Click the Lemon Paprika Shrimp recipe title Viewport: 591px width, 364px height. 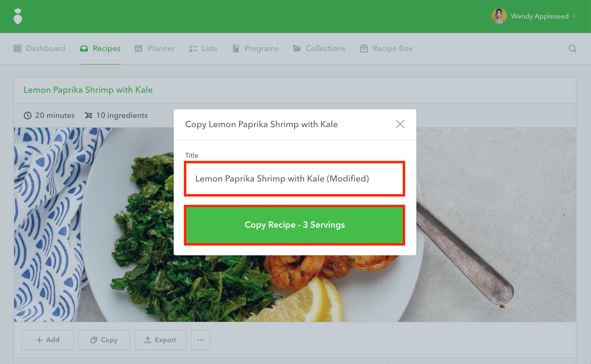(88, 90)
